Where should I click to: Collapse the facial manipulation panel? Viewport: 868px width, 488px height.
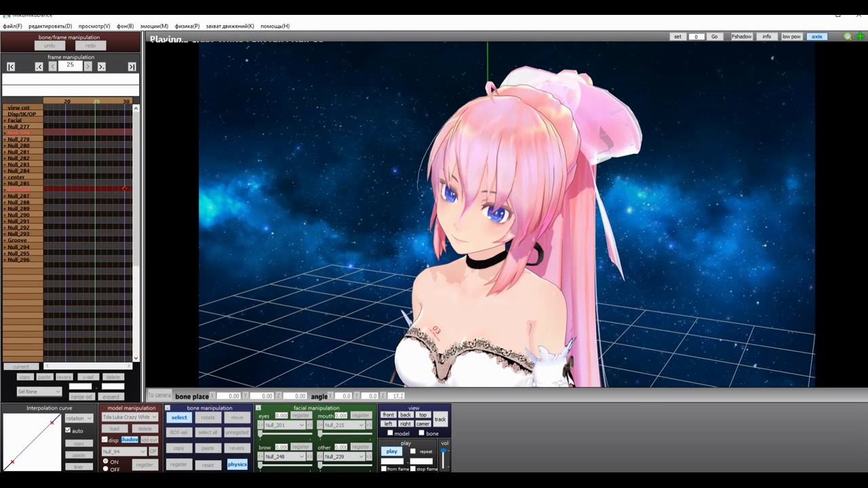[258, 408]
